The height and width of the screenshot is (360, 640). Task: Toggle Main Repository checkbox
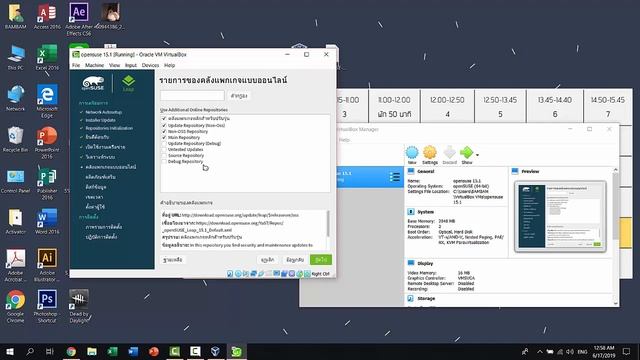click(x=164, y=138)
